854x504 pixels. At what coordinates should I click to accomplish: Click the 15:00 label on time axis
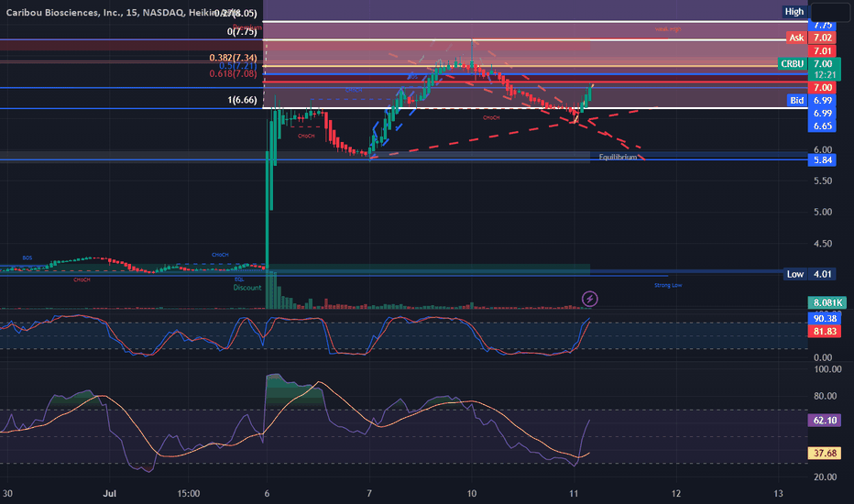click(x=188, y=493)
